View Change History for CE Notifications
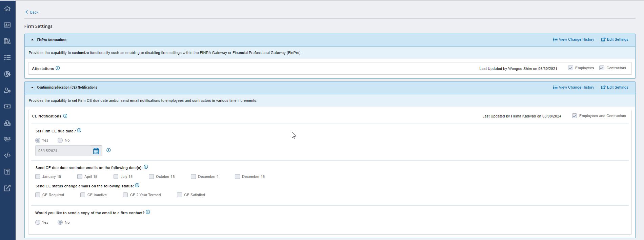 [x=573, y=88]
